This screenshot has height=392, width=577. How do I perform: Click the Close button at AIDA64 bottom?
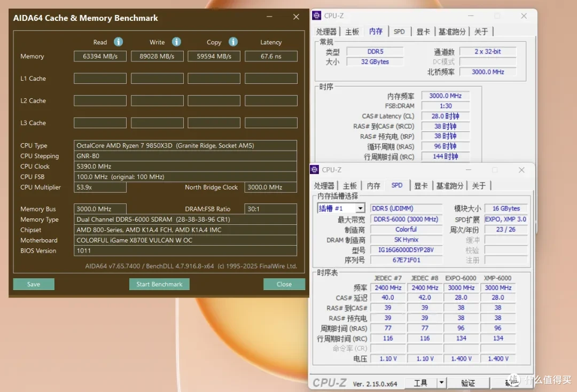(284, 284)
